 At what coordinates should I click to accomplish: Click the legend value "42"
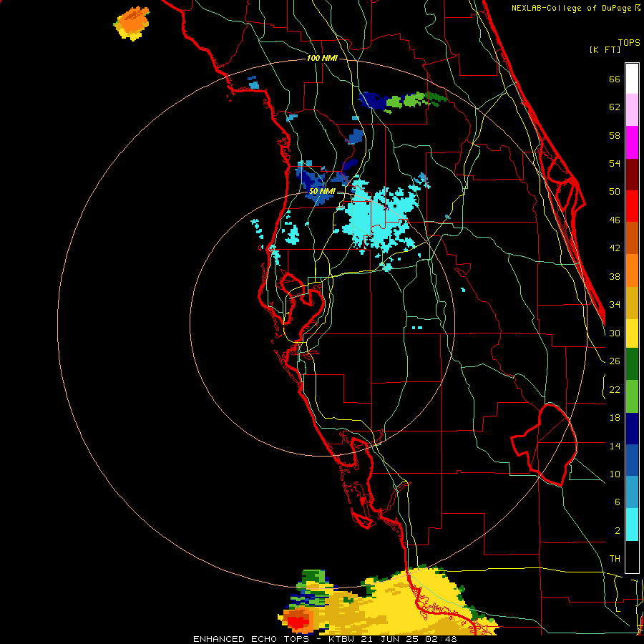click(x=615, y=248)
